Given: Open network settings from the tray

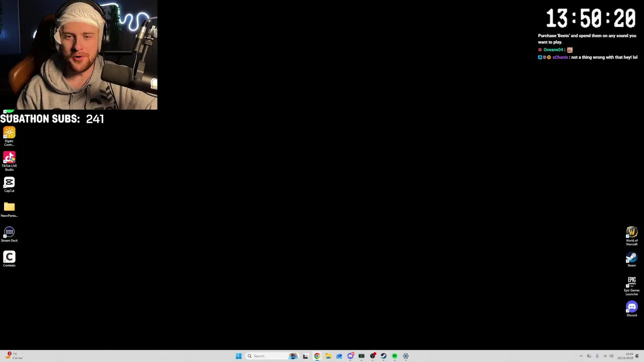Looking at the screenshot, I should [605, 356].
